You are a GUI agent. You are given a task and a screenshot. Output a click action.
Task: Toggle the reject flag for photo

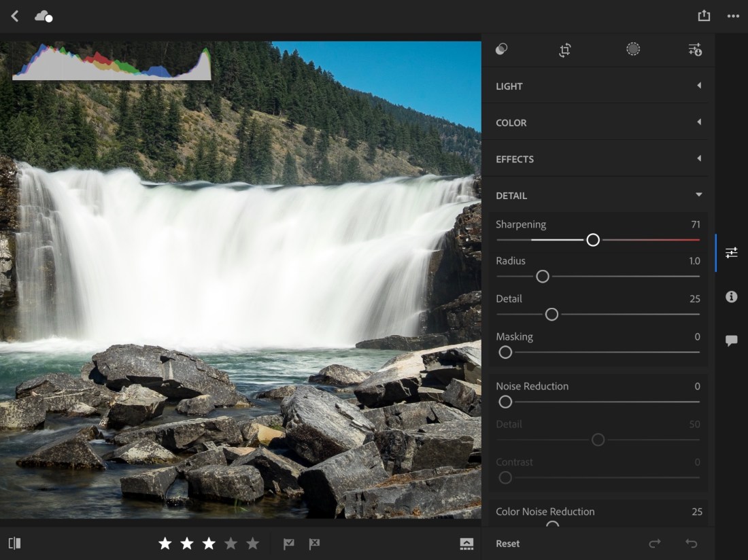(x=314, y=544)
